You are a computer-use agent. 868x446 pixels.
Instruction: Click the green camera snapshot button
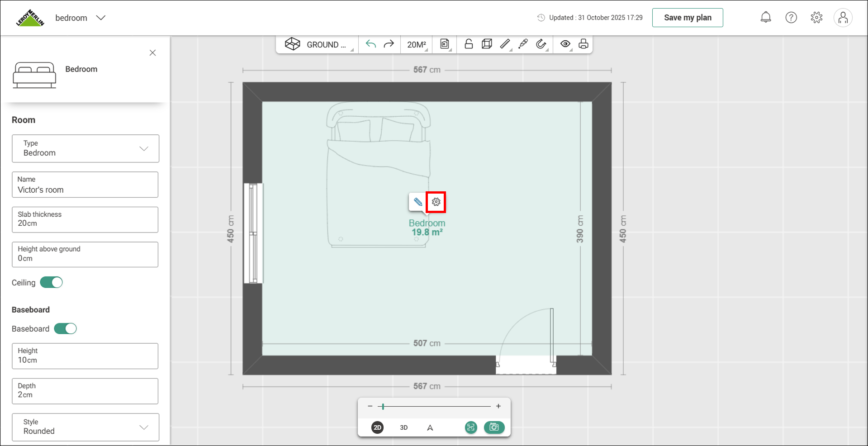(494, 427)
